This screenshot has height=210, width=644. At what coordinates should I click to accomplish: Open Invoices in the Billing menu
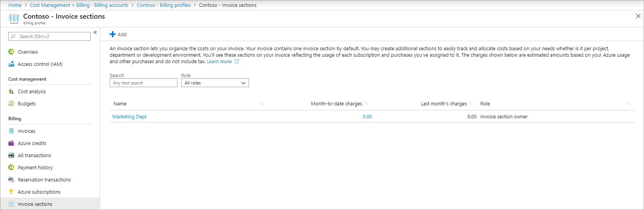(27, 131)
